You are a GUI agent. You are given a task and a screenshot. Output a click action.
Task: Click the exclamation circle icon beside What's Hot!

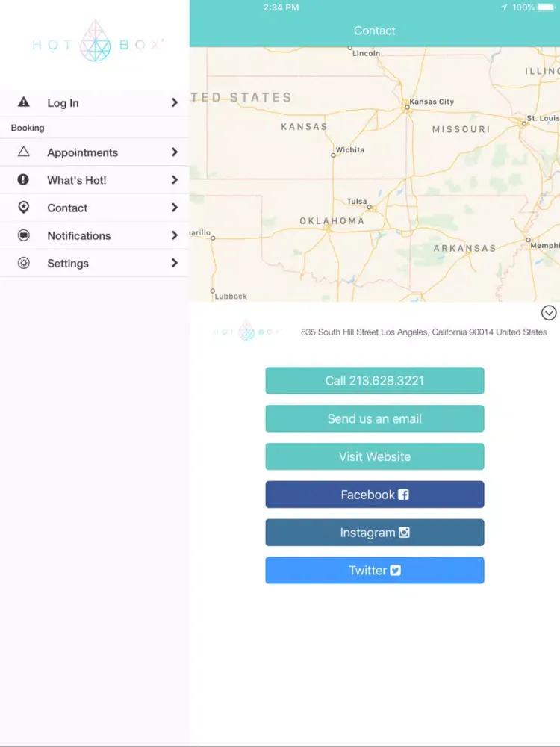click(23, 179)
